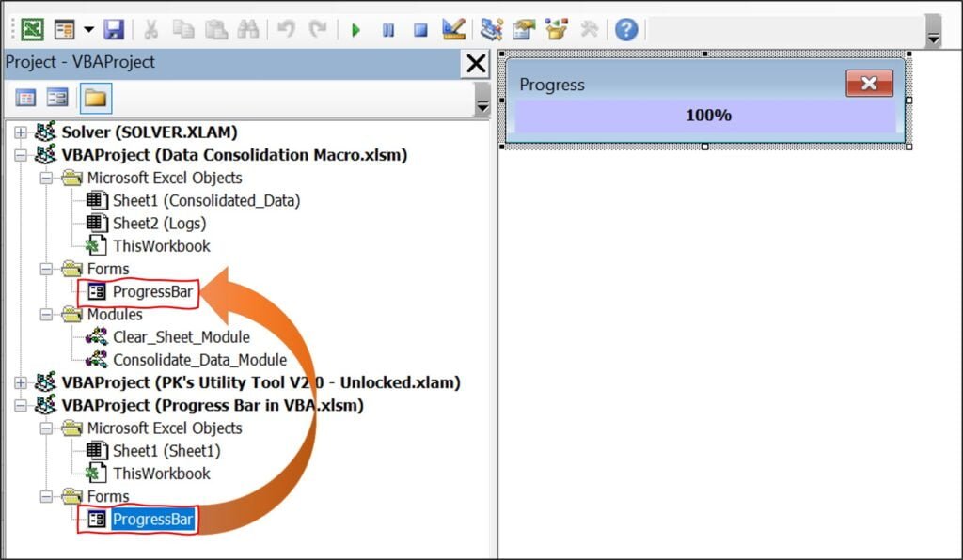Collapse the Modules folder in Data Consolidation Macro
Screen dimensions: 963x560
coord(45,315)
